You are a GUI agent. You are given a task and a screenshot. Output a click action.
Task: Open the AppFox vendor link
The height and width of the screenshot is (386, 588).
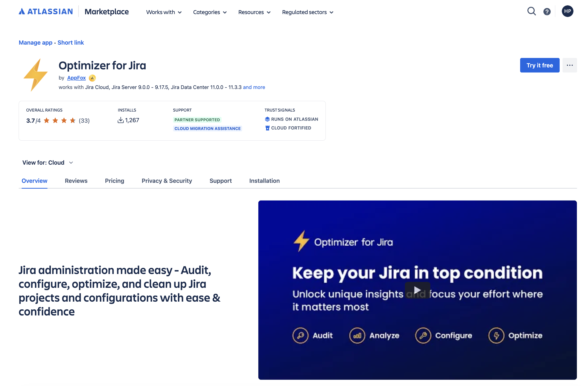(x=76, y=78)
